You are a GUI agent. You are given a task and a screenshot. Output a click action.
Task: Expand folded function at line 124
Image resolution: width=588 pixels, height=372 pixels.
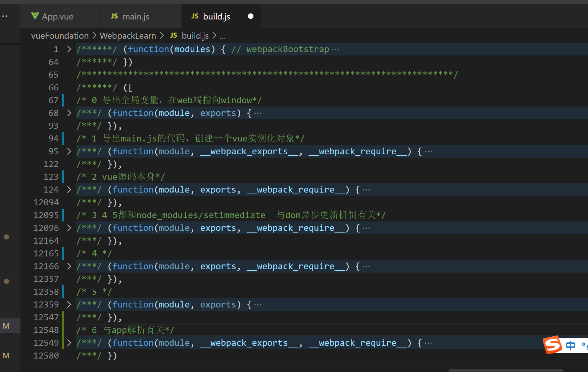coord(69,190)
